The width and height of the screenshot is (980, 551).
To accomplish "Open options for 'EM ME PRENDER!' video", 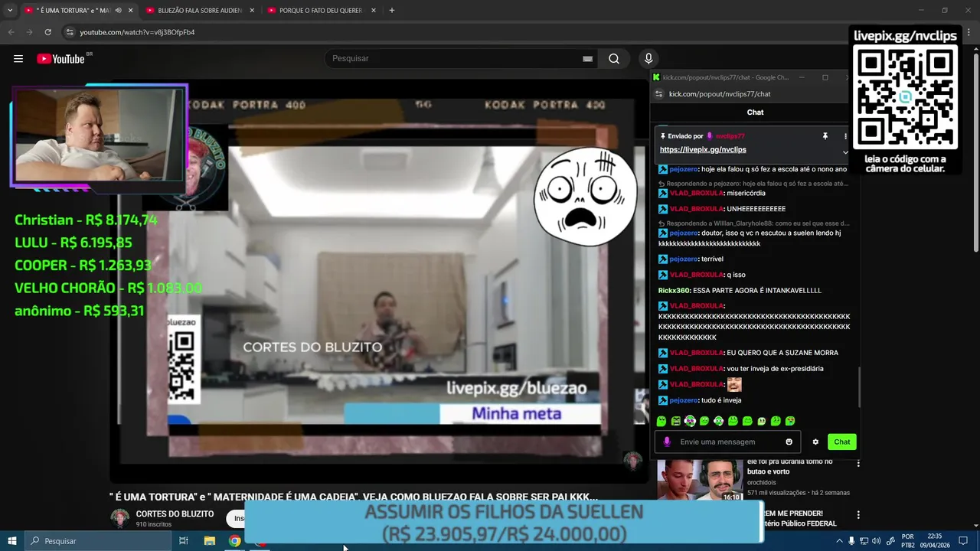I will [x=858, y=515].
